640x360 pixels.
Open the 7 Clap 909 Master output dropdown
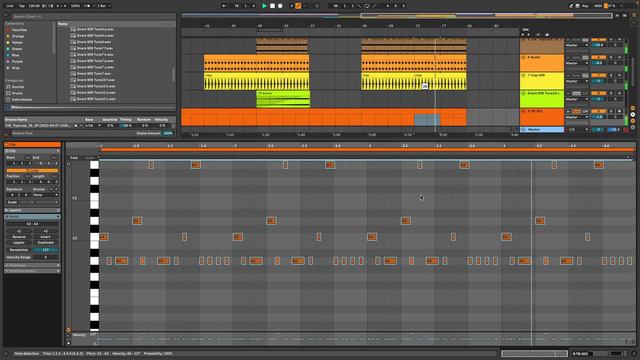click(577, 81)
